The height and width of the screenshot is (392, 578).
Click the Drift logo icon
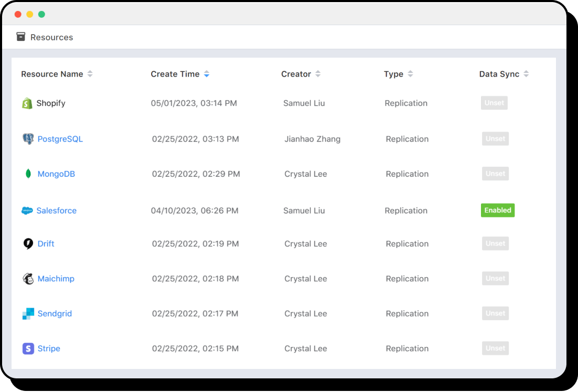click(28, 244)
